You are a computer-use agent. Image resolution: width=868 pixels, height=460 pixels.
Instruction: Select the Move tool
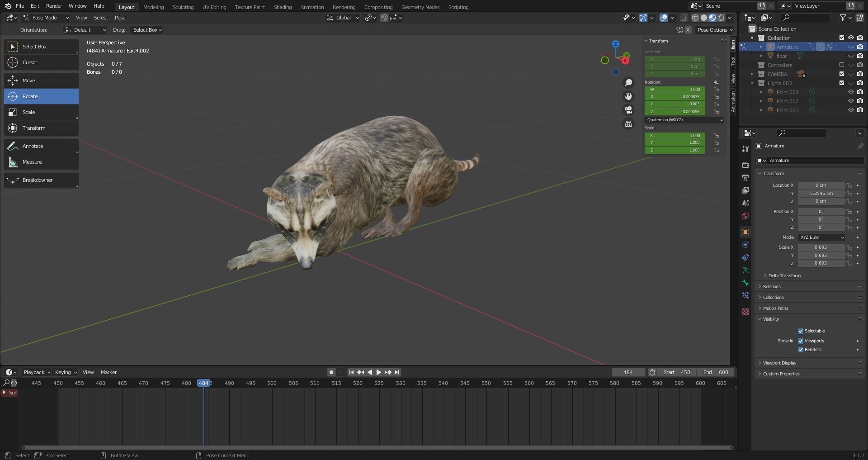41,81
